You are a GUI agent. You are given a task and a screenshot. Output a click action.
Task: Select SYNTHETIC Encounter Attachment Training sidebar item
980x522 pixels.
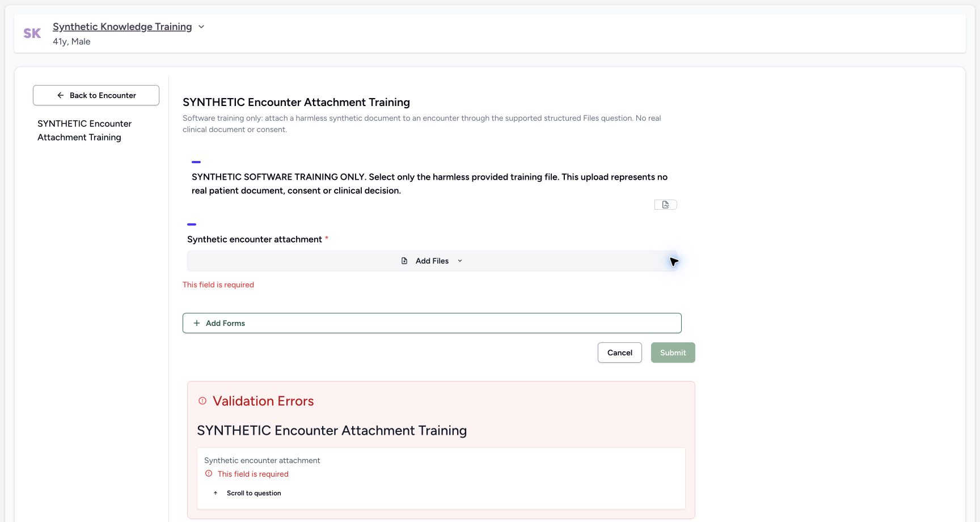tap(85, 130)
